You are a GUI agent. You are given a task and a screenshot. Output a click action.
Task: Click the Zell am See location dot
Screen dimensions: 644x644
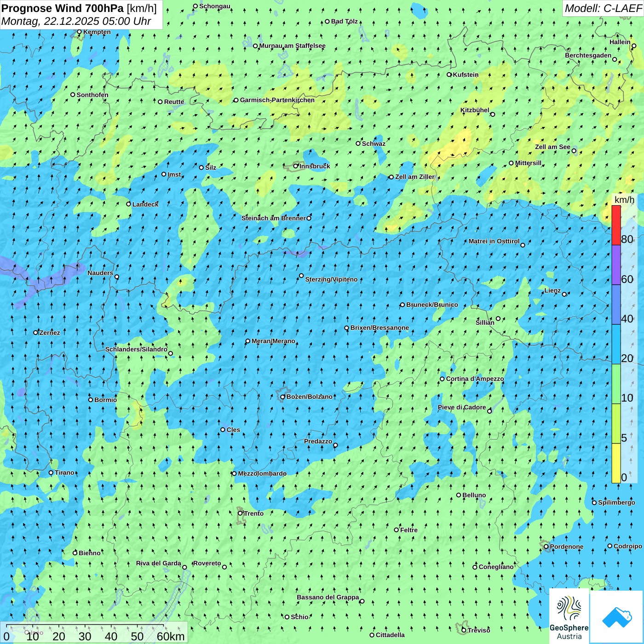coord(574,151)
